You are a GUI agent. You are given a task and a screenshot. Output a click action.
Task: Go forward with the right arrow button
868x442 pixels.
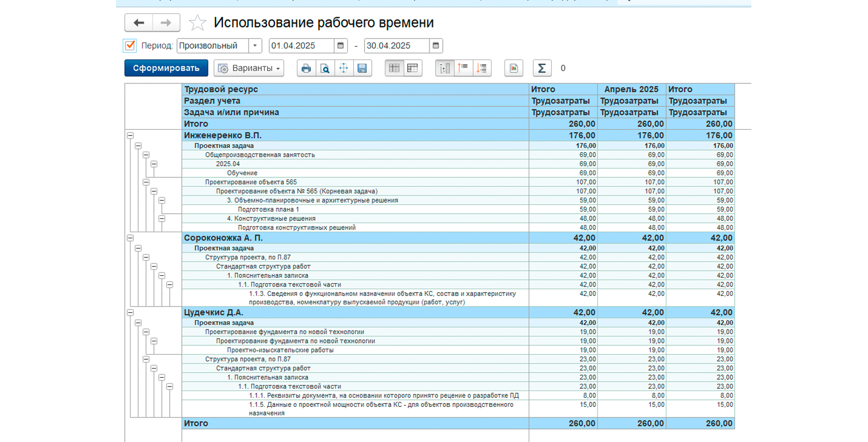[x=166, y=23]
